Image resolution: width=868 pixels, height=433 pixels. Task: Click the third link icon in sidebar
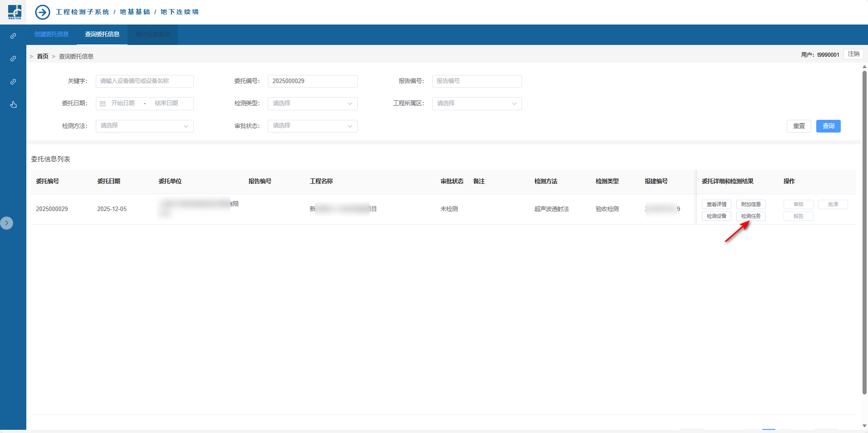click(13, 82)
